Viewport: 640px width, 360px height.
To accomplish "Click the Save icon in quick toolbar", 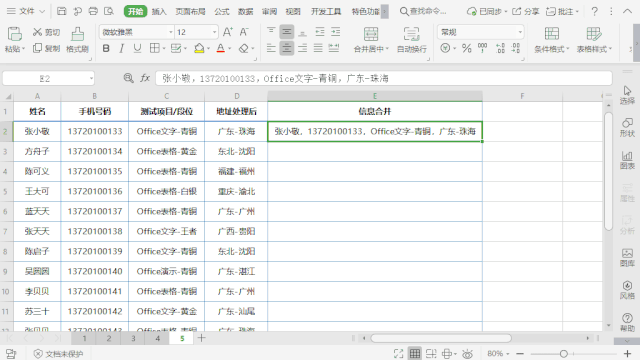I will click(62, 11).
